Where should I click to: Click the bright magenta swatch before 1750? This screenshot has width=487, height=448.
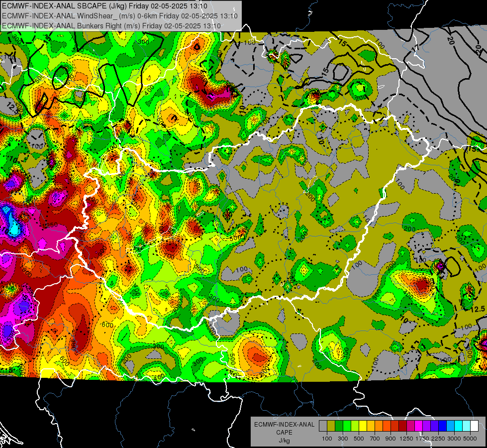point(419,426)
